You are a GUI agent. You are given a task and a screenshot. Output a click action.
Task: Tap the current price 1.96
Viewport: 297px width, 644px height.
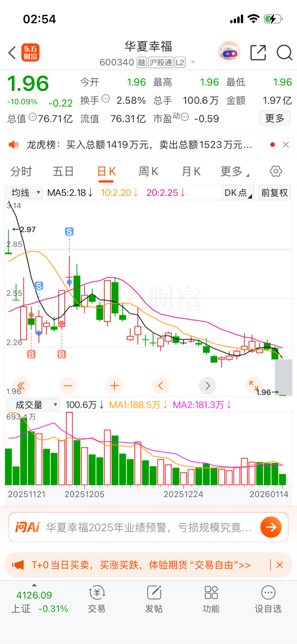(28, 84)
